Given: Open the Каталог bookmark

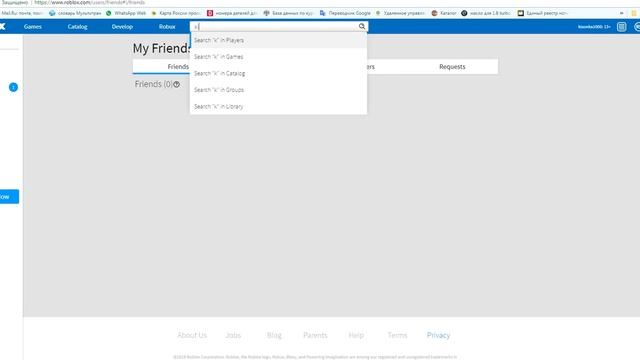Looking at the screenshot, I should (444, 13).
